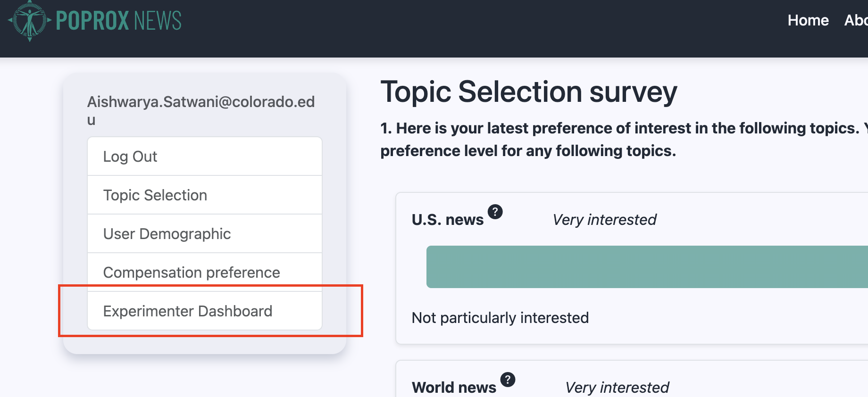This screenshot has width=868, height=397.
Task: Click the U.S. news topic label
Action: (447, 220)
